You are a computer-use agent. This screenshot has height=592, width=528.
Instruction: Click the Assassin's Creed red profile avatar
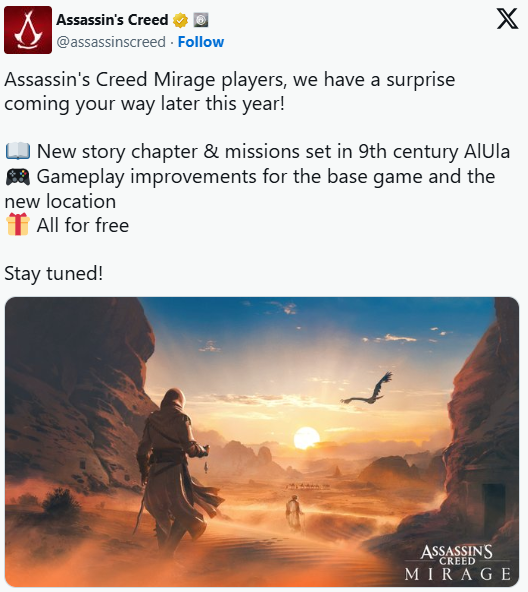pyautogui.click(x=28, y=30)
